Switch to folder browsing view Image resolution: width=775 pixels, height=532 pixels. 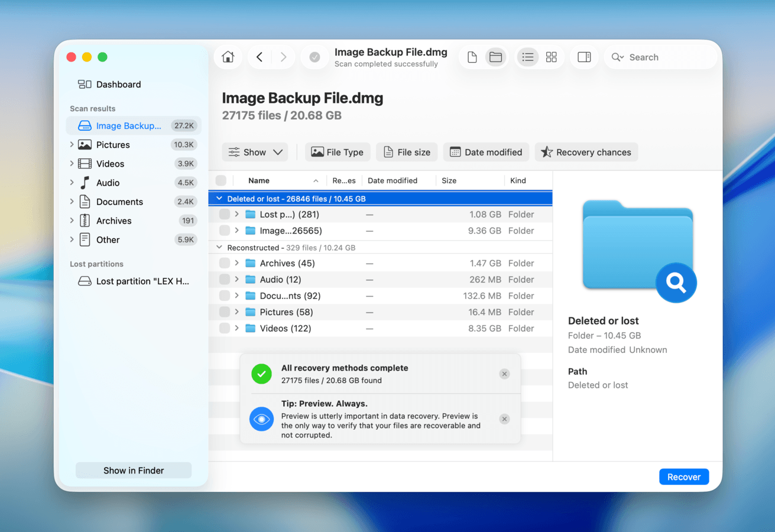495,57
